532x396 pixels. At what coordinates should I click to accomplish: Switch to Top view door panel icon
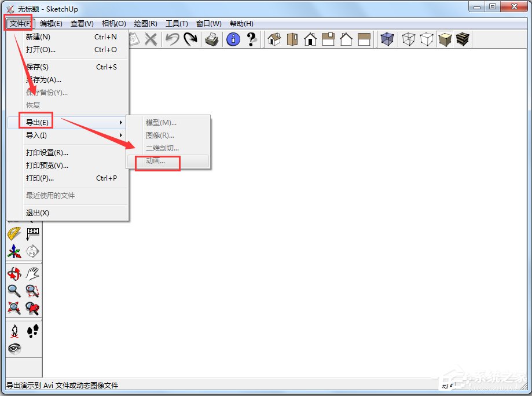pos(292,39)
